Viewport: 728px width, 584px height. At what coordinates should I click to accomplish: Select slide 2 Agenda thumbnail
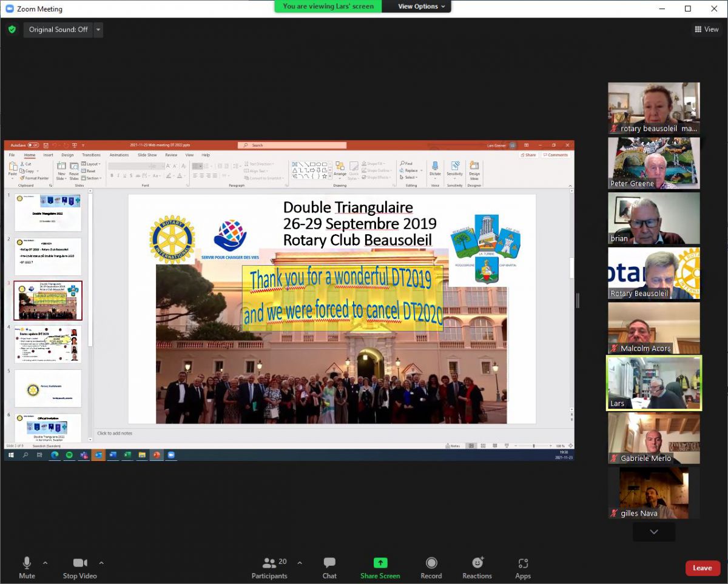click(48, 257)
